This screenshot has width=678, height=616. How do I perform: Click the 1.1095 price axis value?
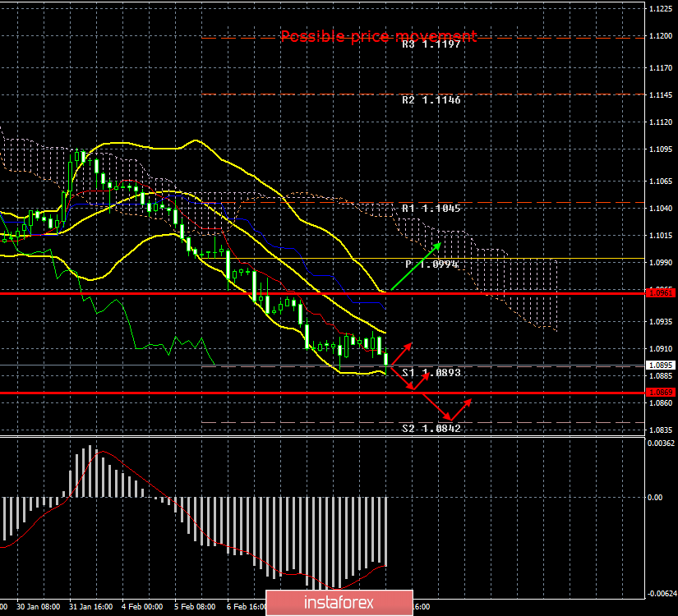pyautogui.click(x=661, y=149)
